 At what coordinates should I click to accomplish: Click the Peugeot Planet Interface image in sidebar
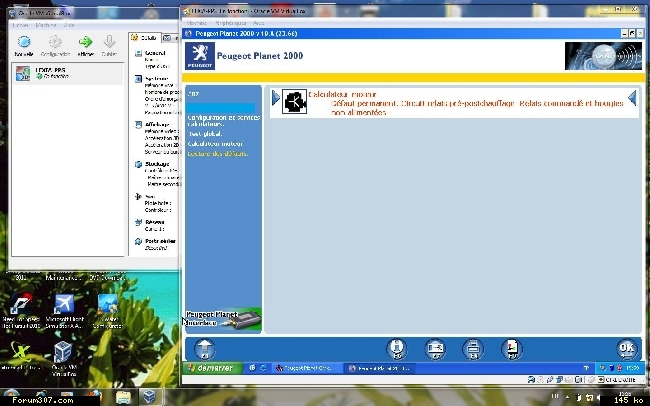(223, 319)
